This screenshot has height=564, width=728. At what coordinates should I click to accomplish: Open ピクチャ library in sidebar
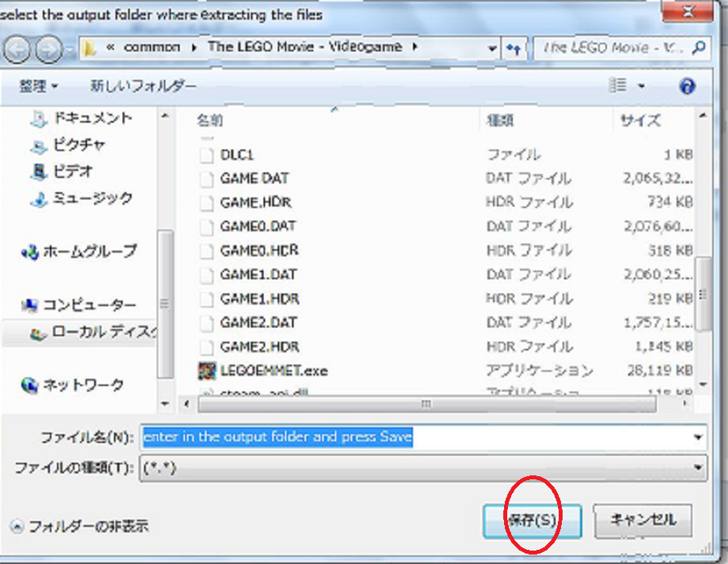coord(68,146)
